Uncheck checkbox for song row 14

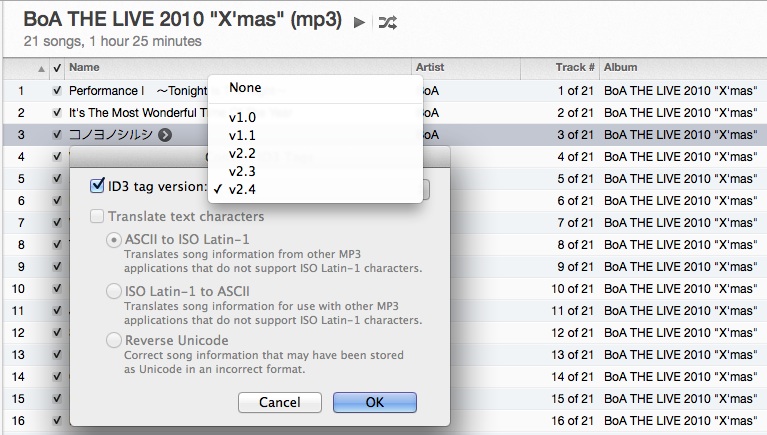57,377
